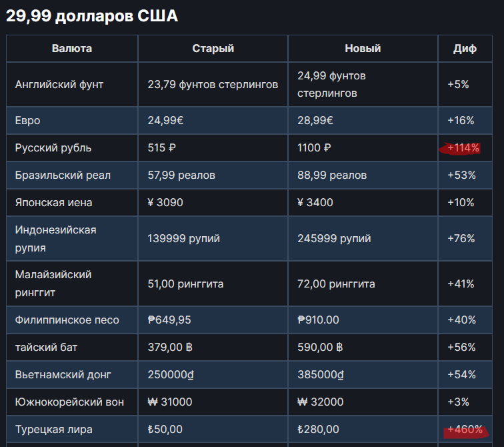Click the "Старый" column header
This screenshot has height=447, width=504.
[213, 48]
